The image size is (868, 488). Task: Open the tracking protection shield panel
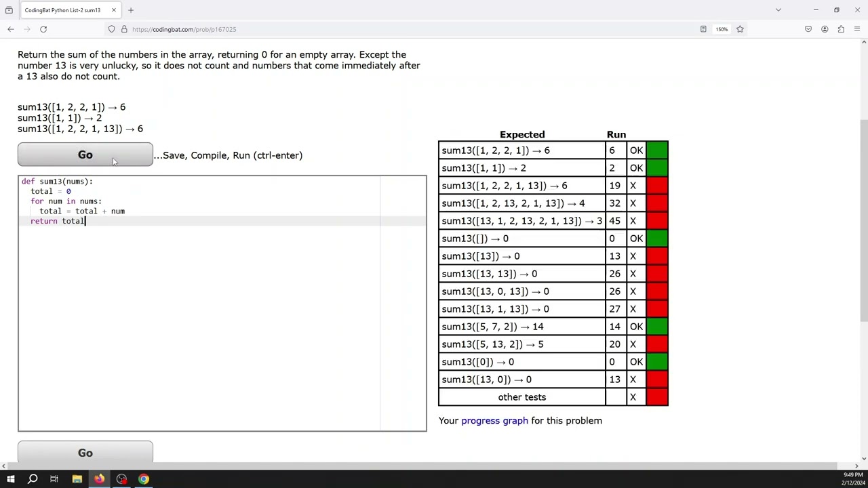point(112,29)
